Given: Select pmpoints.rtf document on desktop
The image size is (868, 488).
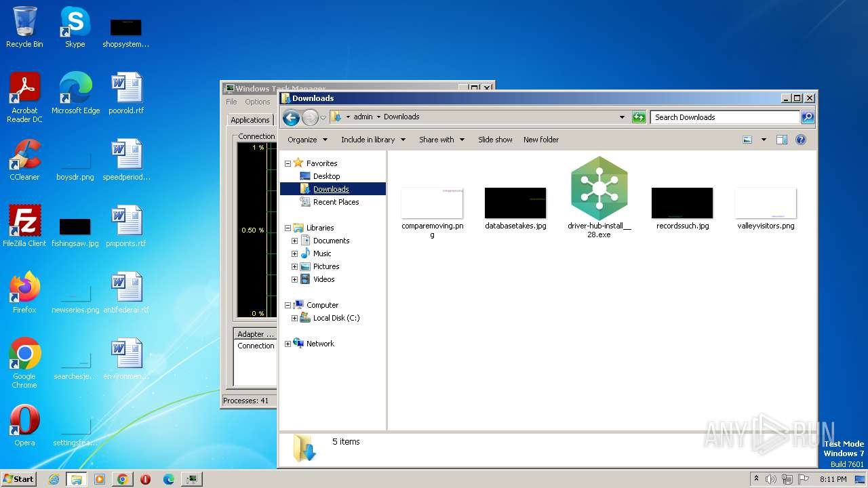Looking at the screenshot, I should [x=126, y=226].
